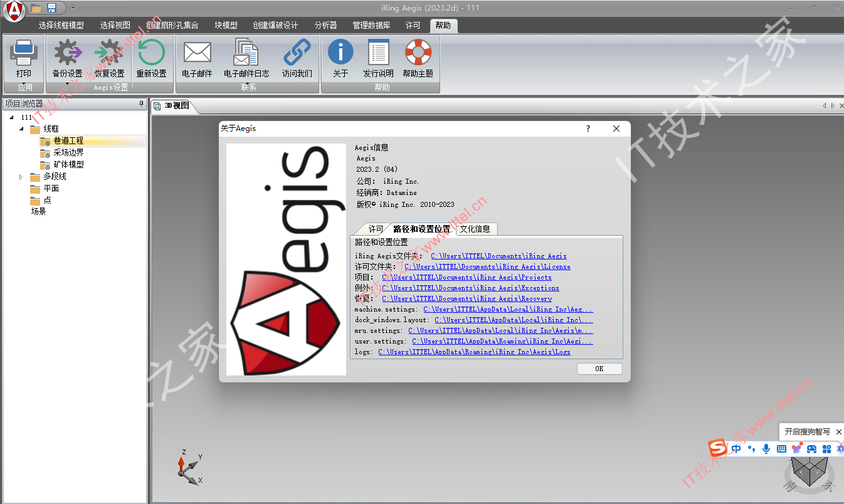Open the user.settings path link
The height and width of the screenshot is (504, 844).
click(x=502, y=341)
